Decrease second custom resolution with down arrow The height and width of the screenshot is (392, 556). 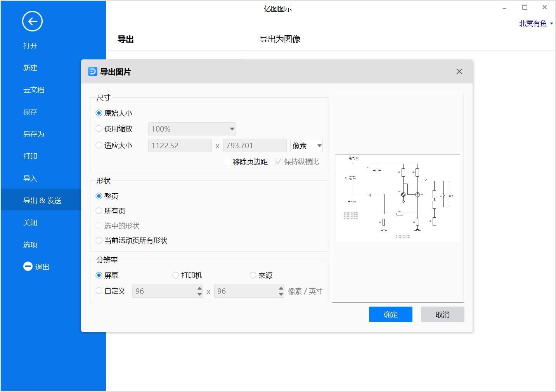coord(281,294)
